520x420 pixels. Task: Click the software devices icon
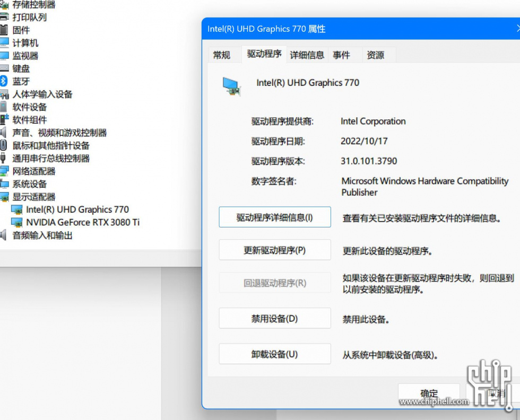point(3,107)
